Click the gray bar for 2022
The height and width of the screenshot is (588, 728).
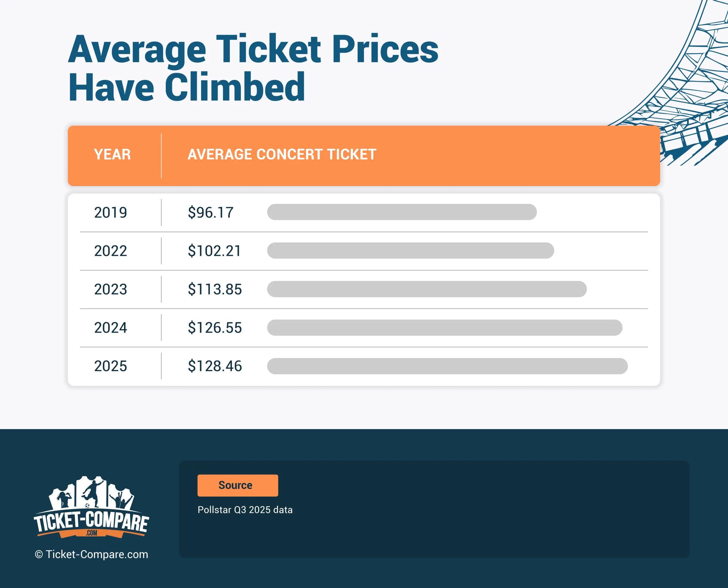(x=410, y=251)
